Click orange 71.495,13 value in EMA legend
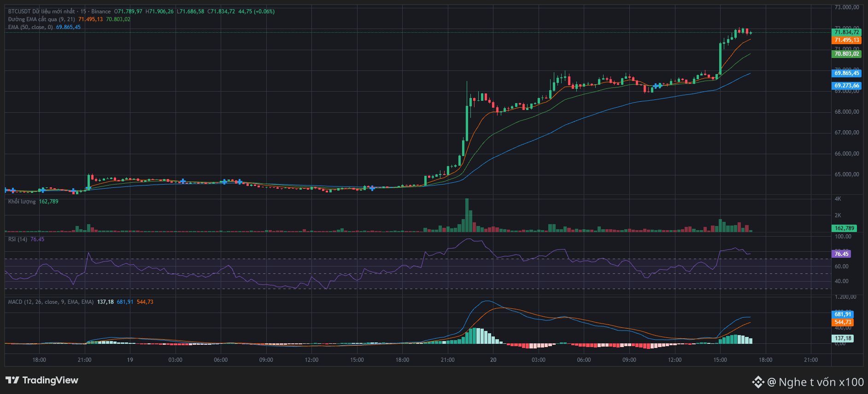The width and height of the screenshot is (868, 394). (x=90, y=19)
